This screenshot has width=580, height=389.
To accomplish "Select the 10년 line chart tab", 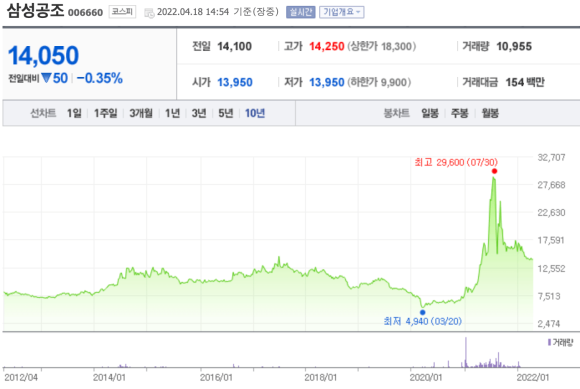I will click(255, 113).
